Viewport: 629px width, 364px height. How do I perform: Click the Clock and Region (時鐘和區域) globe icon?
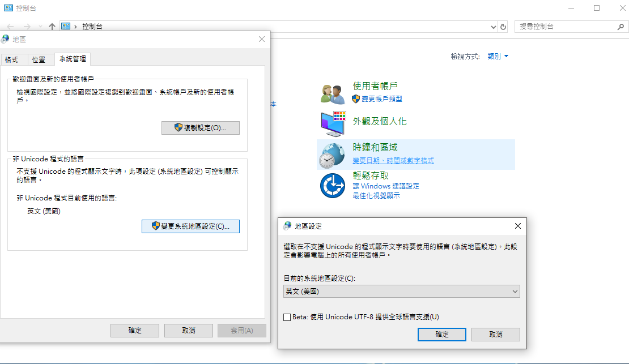[332, 156]
